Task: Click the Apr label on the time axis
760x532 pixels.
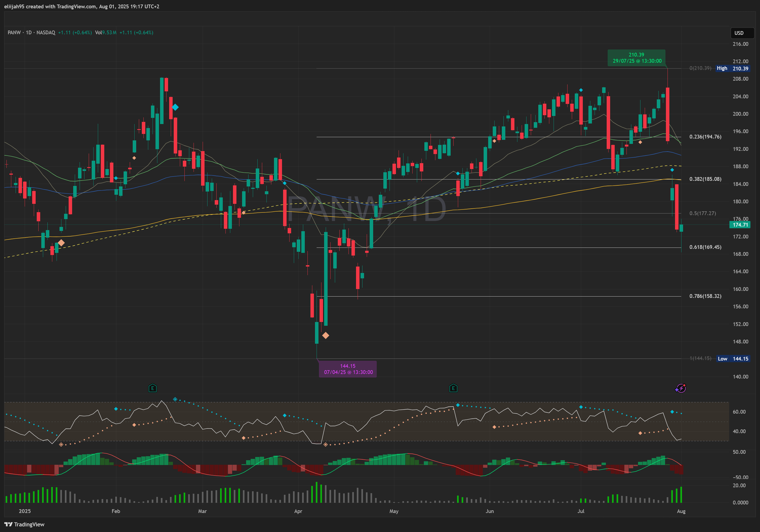Action: (298, 511)
